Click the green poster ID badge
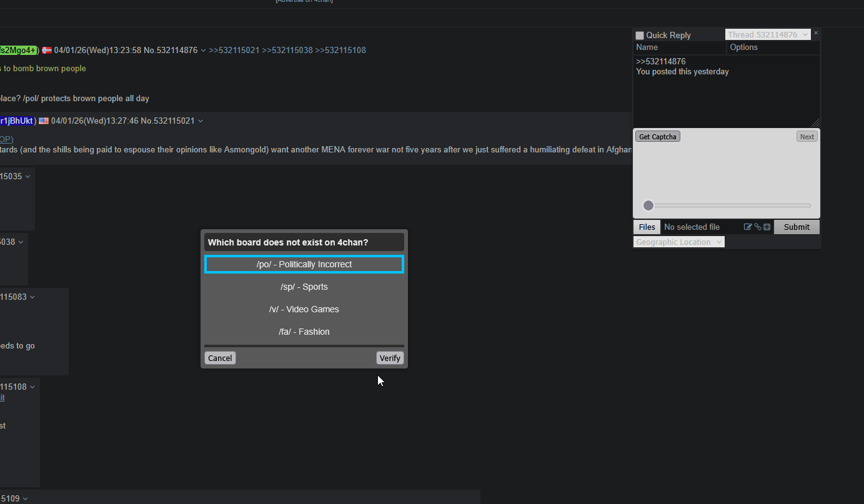 [18, 50]
